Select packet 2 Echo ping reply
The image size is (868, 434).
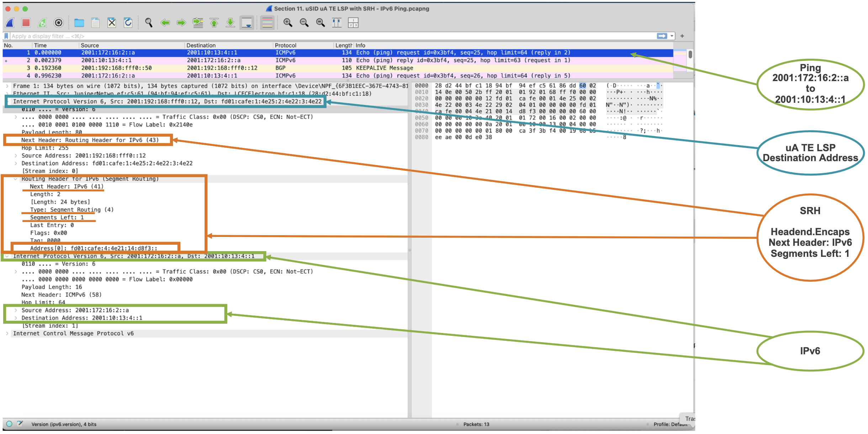[x=338, y=60]
